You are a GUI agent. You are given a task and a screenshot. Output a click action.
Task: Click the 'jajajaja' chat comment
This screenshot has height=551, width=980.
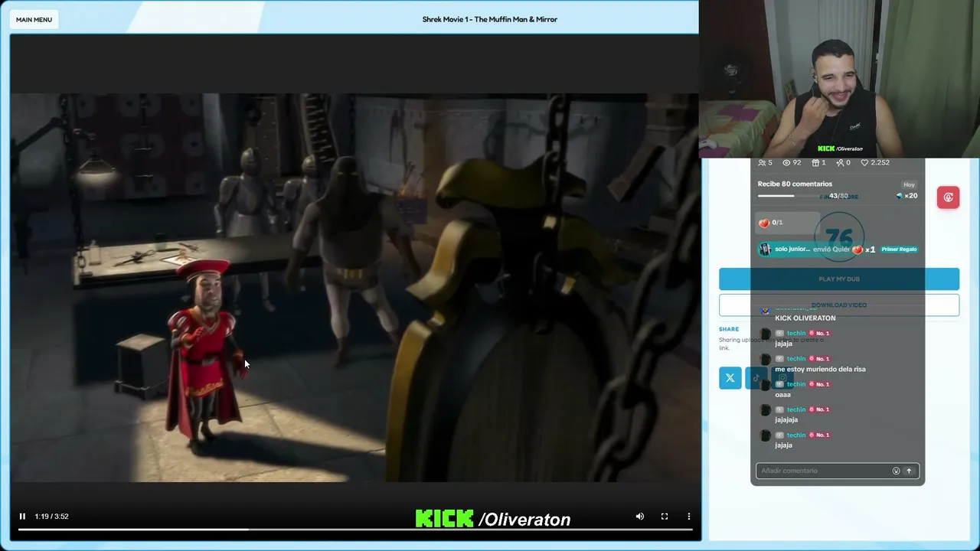(786, 419)
